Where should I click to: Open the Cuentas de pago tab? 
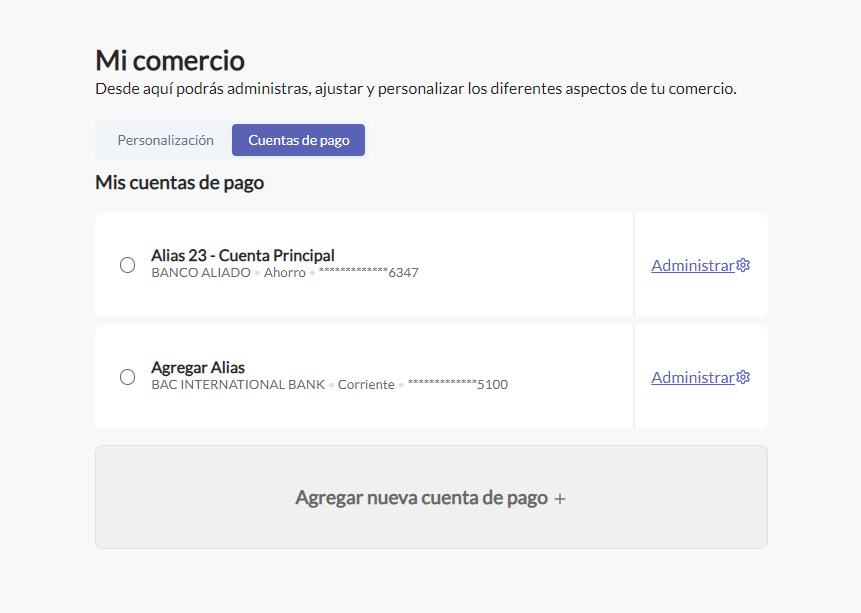298,140
